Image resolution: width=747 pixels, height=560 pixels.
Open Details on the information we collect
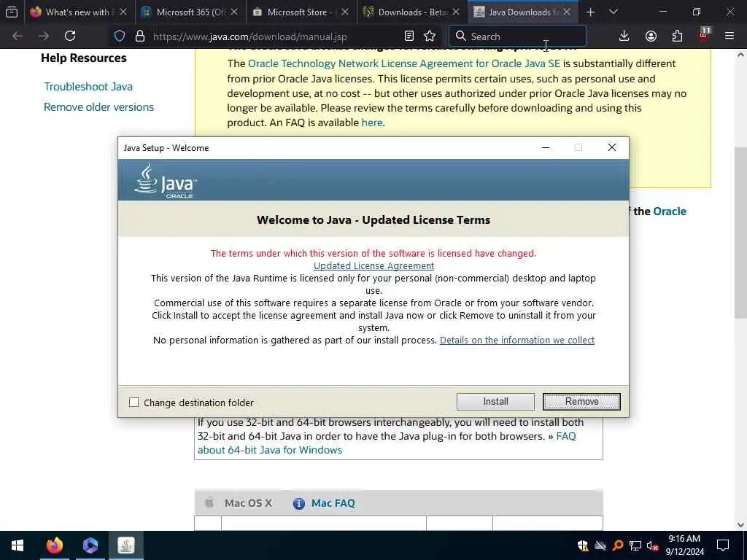point(517,340)
